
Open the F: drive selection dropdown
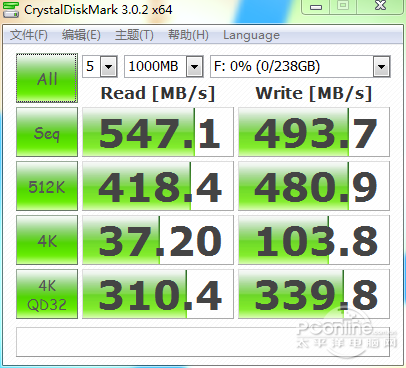[x=381, y=67]
